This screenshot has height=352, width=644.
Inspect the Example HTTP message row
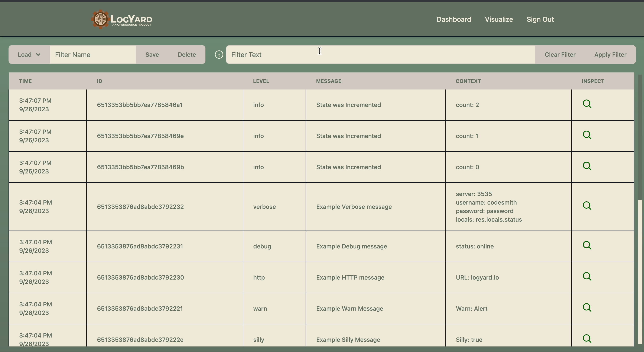coord(587,277)
